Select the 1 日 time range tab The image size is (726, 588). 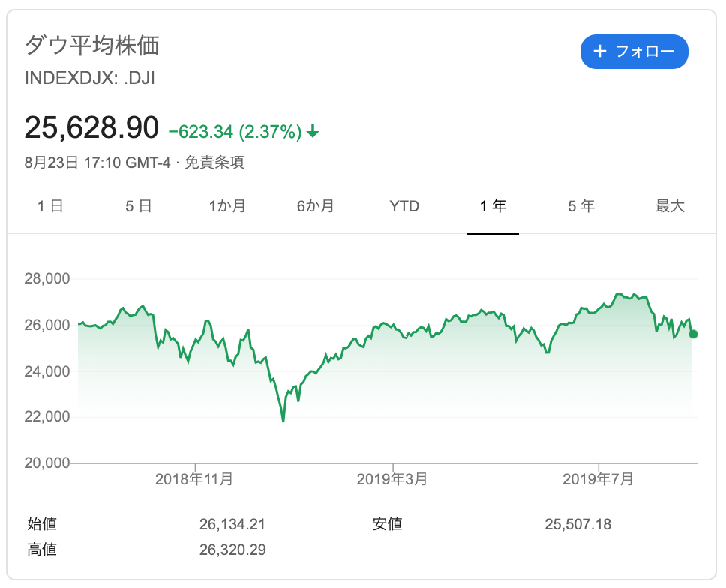pyautogui.click(x=50, y=206)
